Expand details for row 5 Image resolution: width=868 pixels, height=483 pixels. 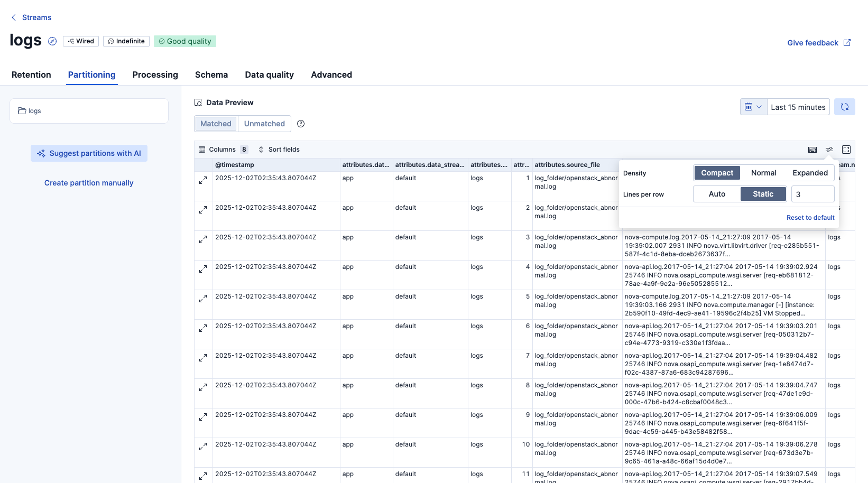click(203, 299)
